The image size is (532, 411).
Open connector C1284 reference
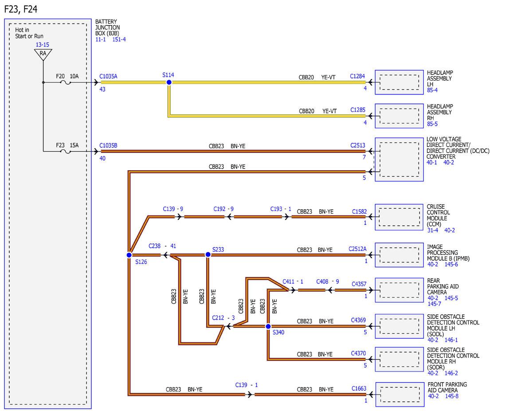tap(358, 76)
